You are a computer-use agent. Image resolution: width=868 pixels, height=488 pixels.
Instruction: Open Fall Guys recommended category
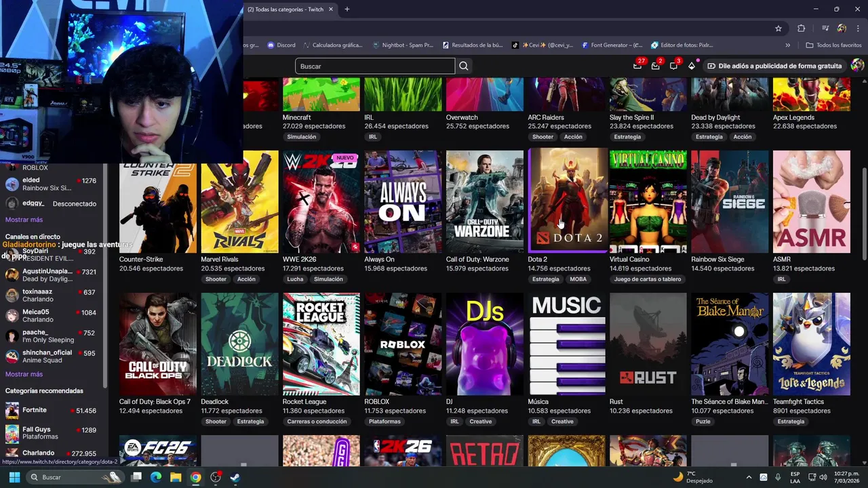click(x=52, y=432)
